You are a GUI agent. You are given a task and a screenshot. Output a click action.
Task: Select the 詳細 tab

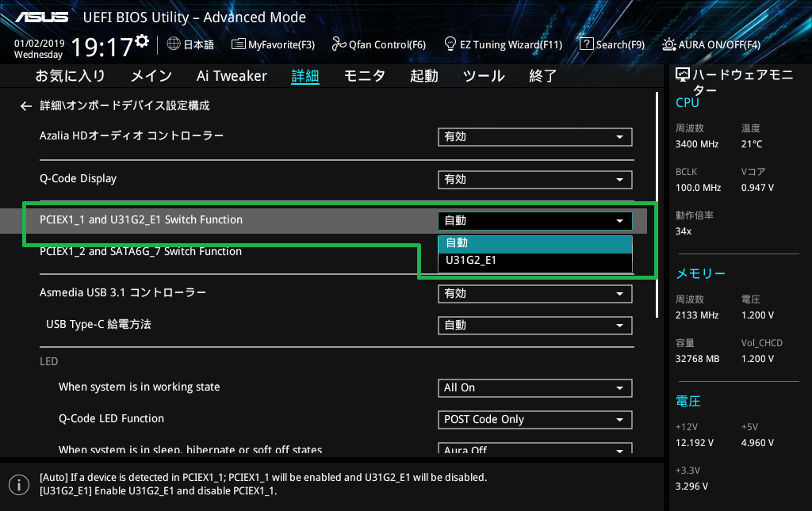[x=305, y=76]
